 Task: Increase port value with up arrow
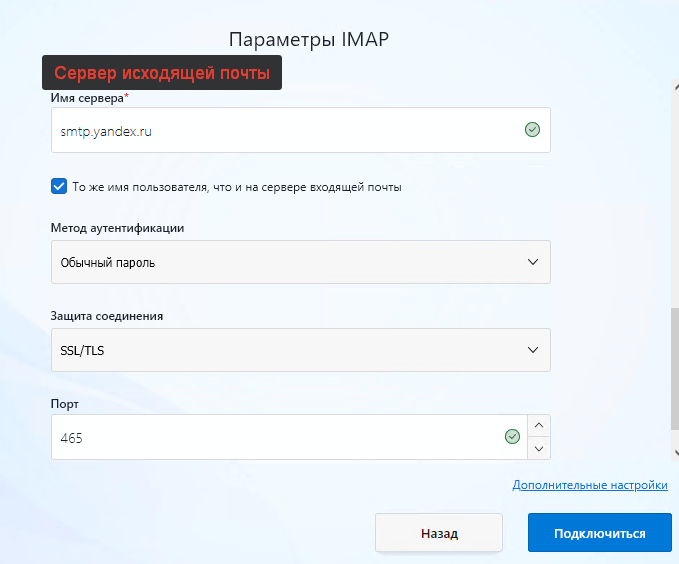(x=539, y=425)
